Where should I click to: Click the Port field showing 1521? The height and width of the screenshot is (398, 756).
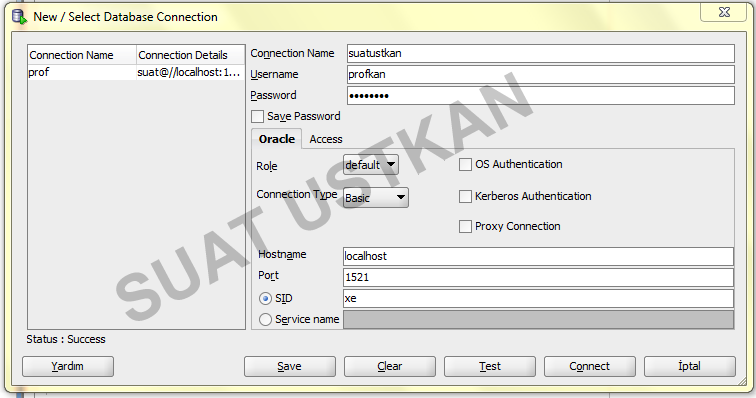[539, 277]
